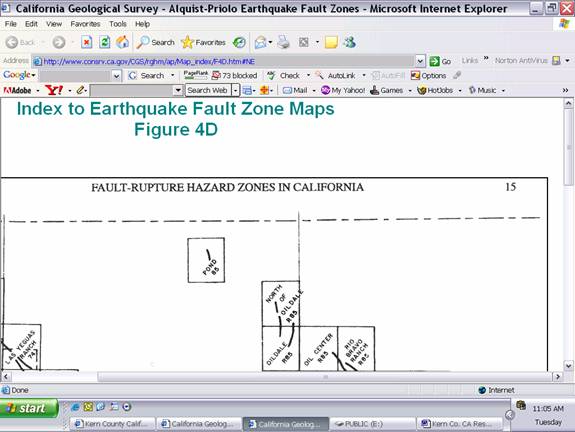The image size is (575, 432).
Task: Expand Yahoo search field dropdown
Action: tap(178, 90)
